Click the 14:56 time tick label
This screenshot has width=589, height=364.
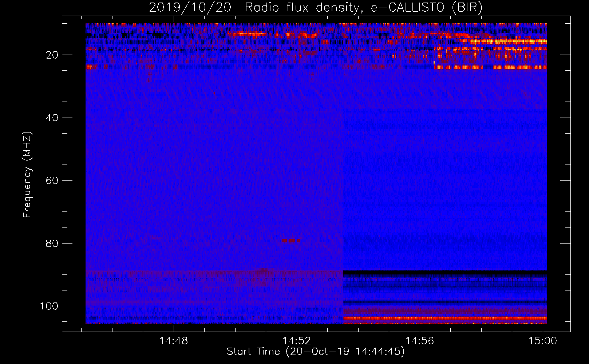(x=420, y=341)
